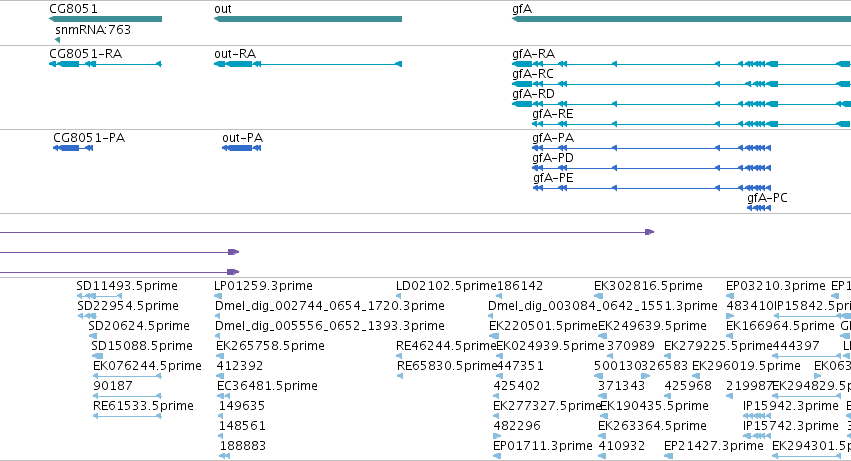The height and width of the screenshot is (461, 851).
Task: Open EST EK190435.5prime
Action: tap(654, 406)
